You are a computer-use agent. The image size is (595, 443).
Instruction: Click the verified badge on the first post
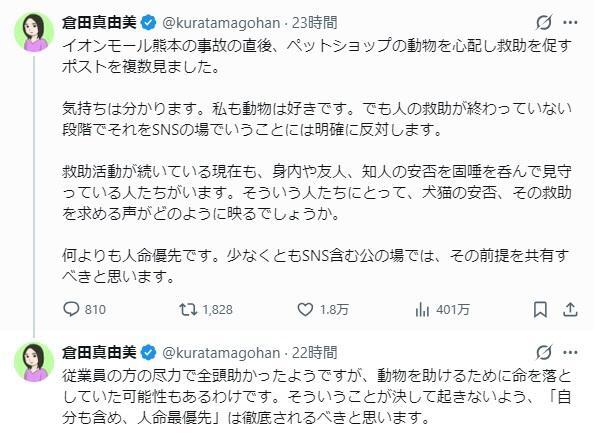(x=149, y=23)
